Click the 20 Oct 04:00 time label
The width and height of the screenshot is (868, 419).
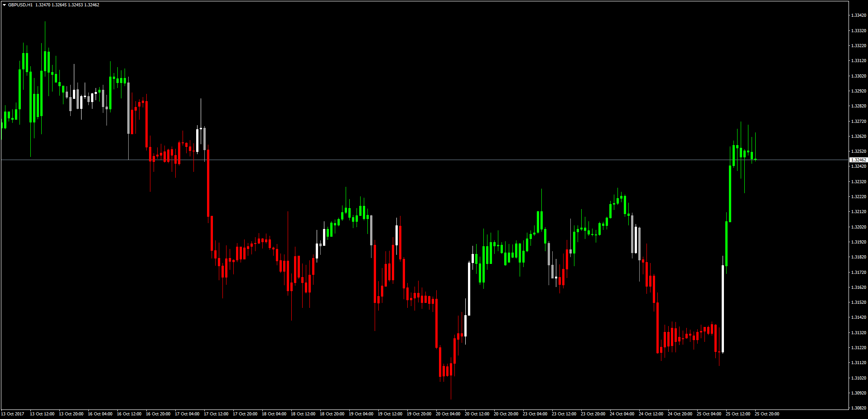tap(448, 414)
